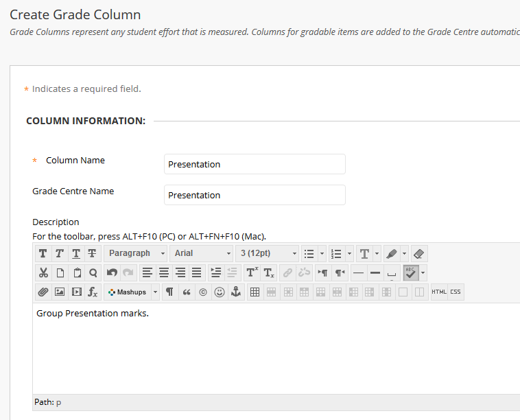Viewport: 520px width, 420px height.
Task: Click the text colour T icon
Action: [364, 254]
